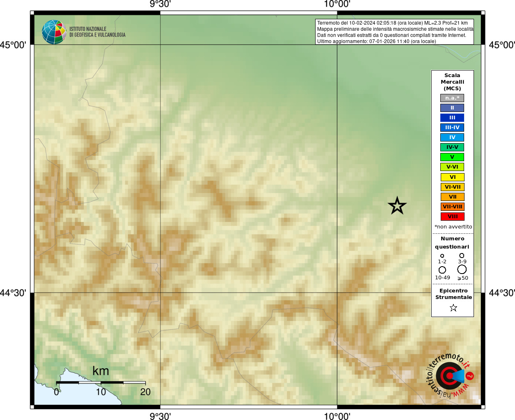Click the ≥50 questionnaires circle symbol
This screenshot has width=515, height=420.
click(x=462, y=269)
